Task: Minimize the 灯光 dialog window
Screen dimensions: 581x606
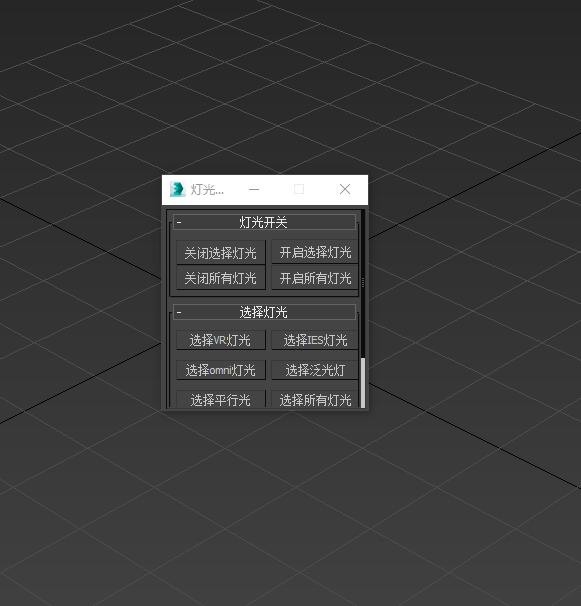Action: click(x=254, y=189)
